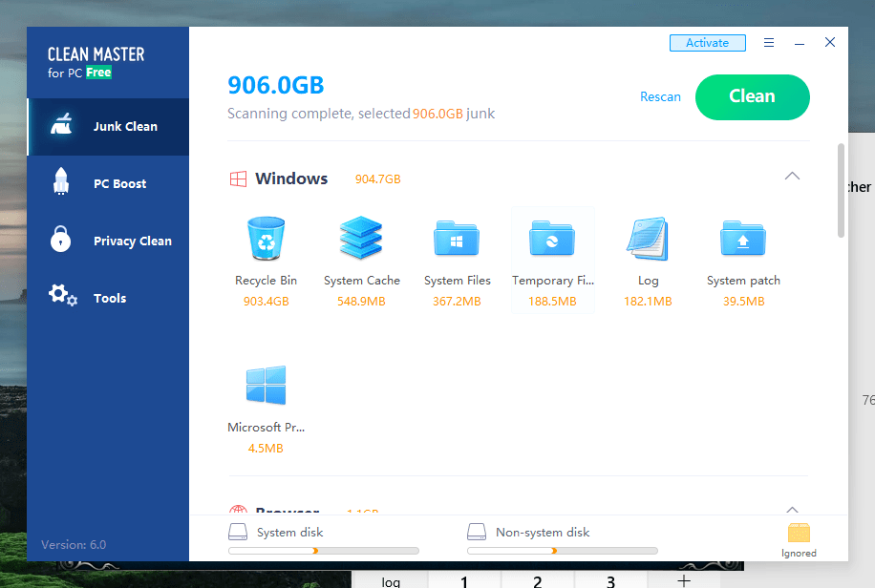Open the hamburger menu in title bar

pos(769,43)
